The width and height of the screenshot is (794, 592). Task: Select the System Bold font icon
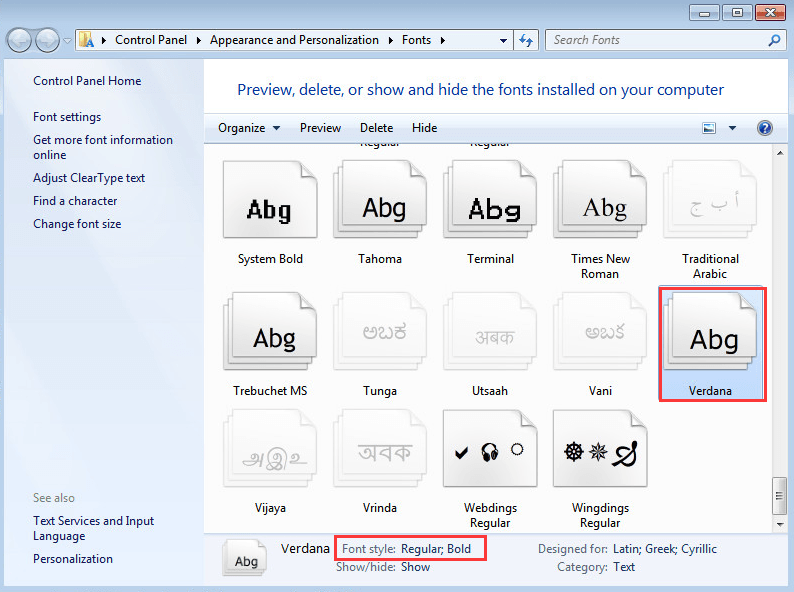tap(270, 200)
